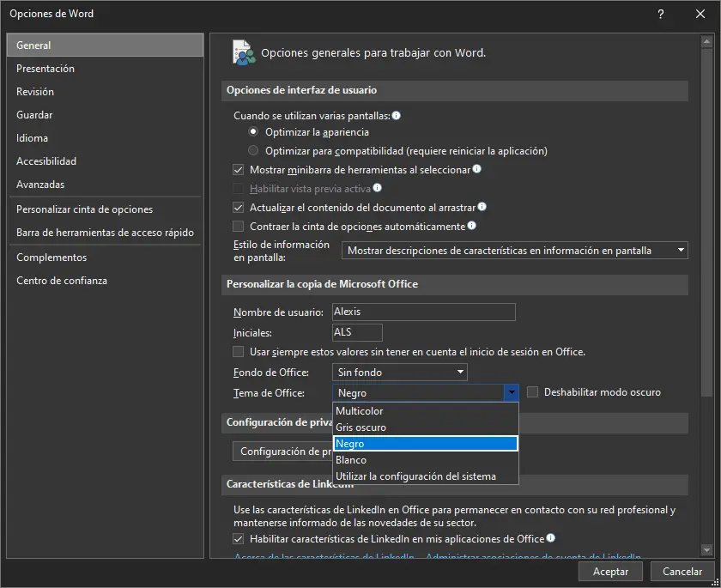Click the info icon for "Habilitar vista previa activa"

point(378,186)
